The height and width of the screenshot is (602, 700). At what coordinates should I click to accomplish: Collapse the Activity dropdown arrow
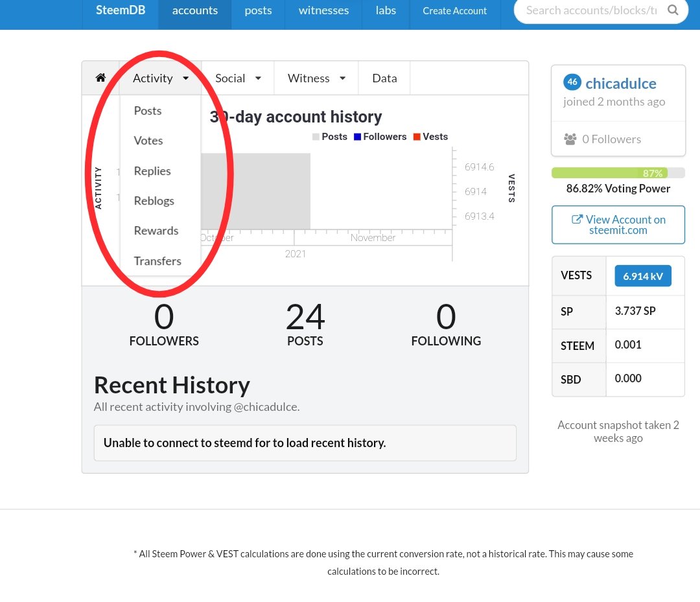tap(186, 78)
